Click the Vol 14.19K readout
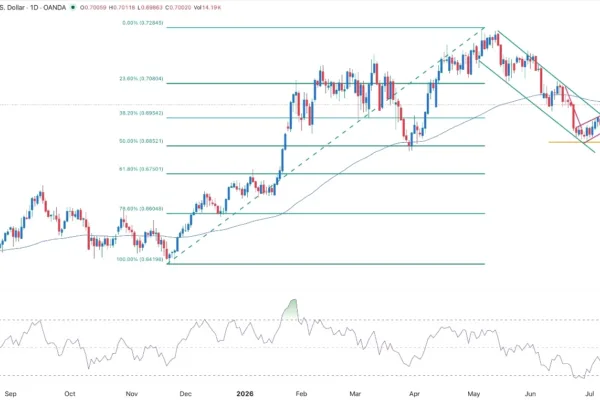 207,7
